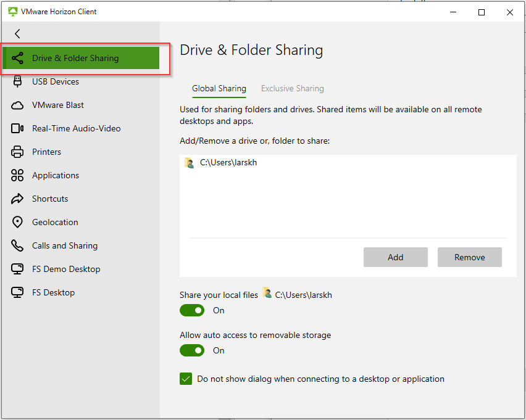Screen dimensions: 526x420
Task: Switch to the Exclusive Sharing tab
Action: pyautogui.click(x=292, y=89)
